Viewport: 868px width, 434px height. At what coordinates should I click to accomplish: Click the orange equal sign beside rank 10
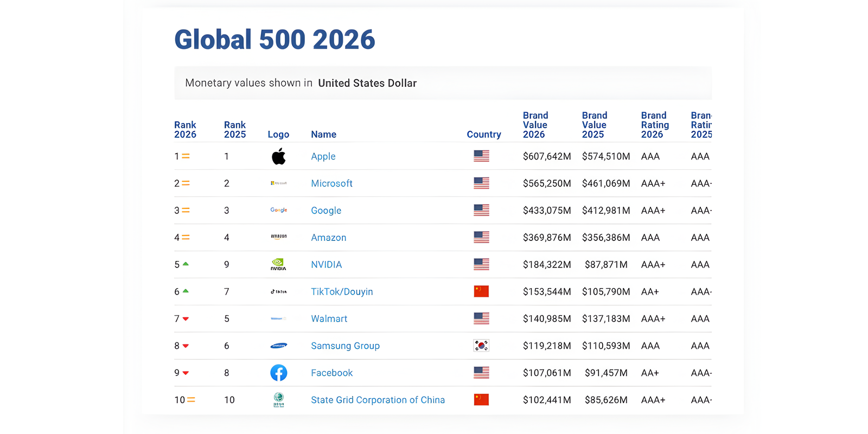pos(191,400)
